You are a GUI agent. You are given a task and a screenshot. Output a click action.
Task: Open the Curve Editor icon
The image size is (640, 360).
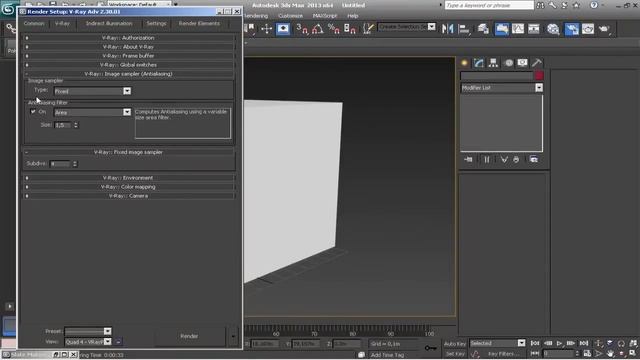coord(518,29)
